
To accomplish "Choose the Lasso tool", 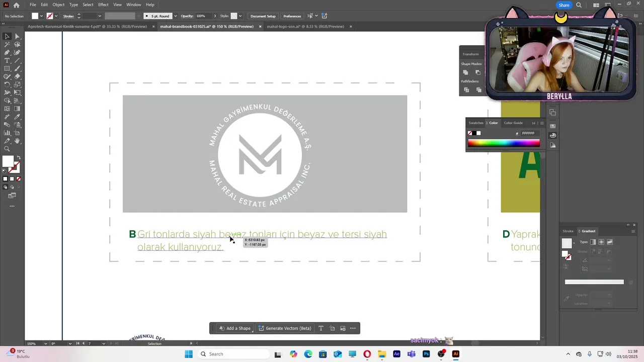I will coord(17,44).
